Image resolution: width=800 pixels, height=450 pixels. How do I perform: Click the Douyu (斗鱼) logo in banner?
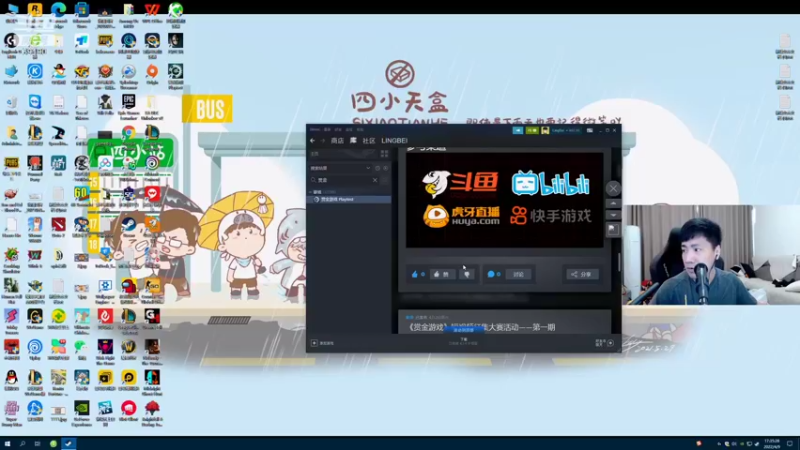460,184
